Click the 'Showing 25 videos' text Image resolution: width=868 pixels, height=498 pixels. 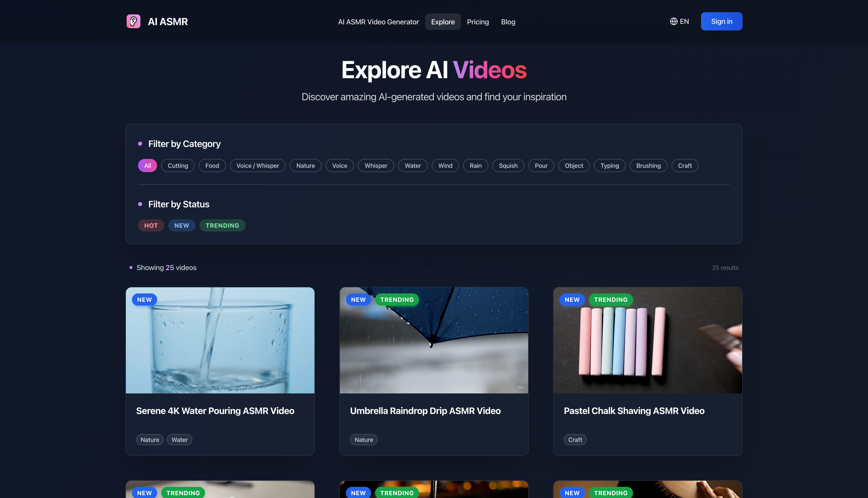[x=166, y=268]
